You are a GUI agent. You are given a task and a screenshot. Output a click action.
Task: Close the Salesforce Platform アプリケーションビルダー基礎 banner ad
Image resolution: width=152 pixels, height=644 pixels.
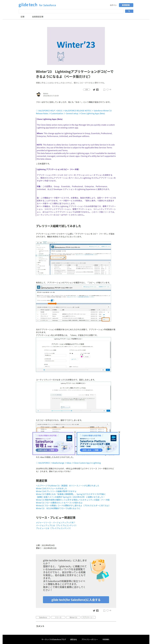coord(119,432)
